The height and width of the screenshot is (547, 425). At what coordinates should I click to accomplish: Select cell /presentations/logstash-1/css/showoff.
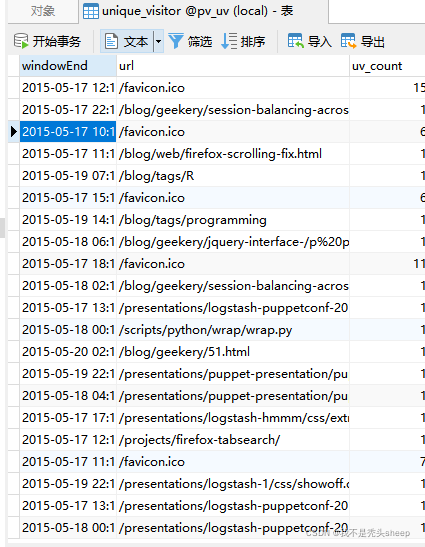pyautogui.click(x=233, y=483)
